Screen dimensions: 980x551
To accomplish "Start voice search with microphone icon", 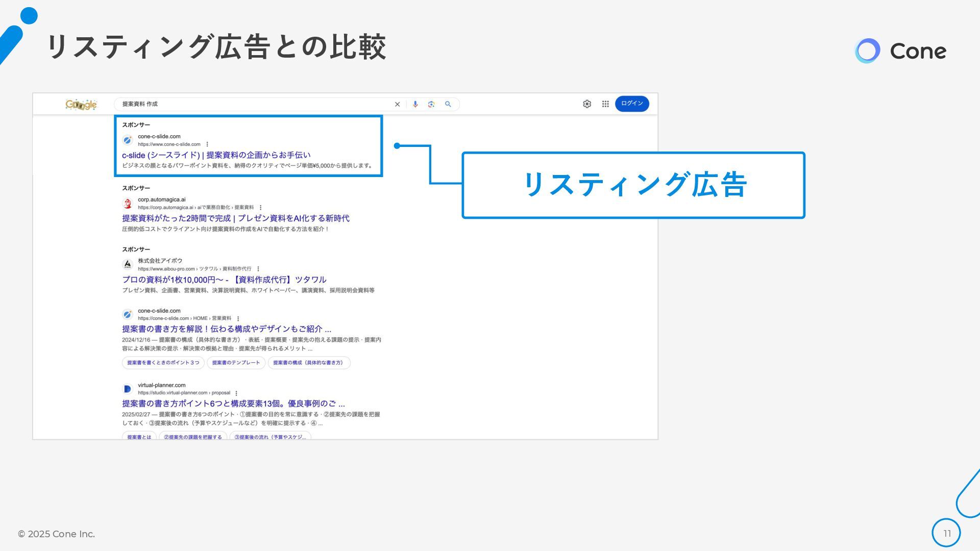I will click(x=415, y=104).
